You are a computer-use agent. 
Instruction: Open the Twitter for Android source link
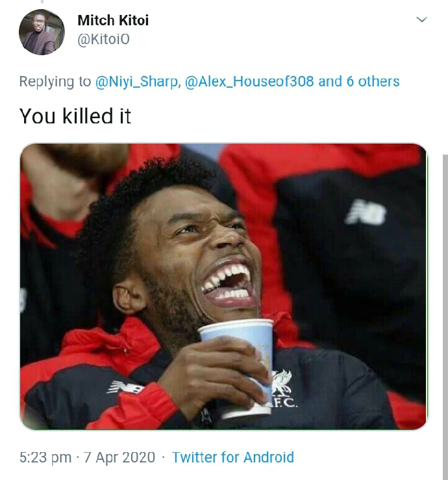[233, 457]
